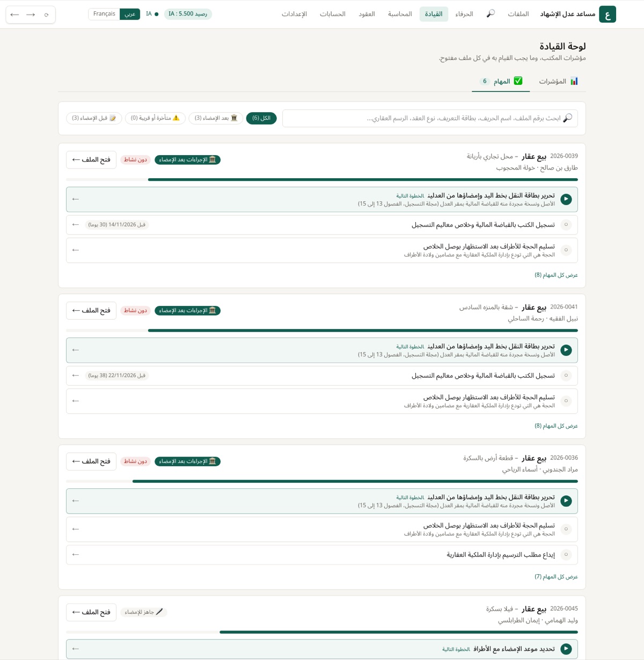This screenshot has width=644, height=660.
Task: Click progress bar of file 2026-0045
Action: pyautogui.click(x=322, y=632)
